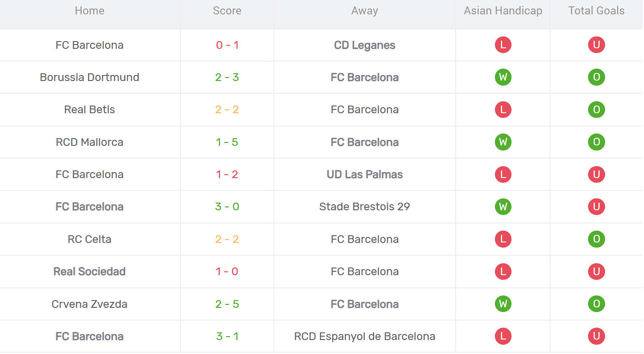The height and width of the screenshot is (354, 644).
Task: Click the O total goals badge for Crvena Zvezda match
Action: point(596,304)
